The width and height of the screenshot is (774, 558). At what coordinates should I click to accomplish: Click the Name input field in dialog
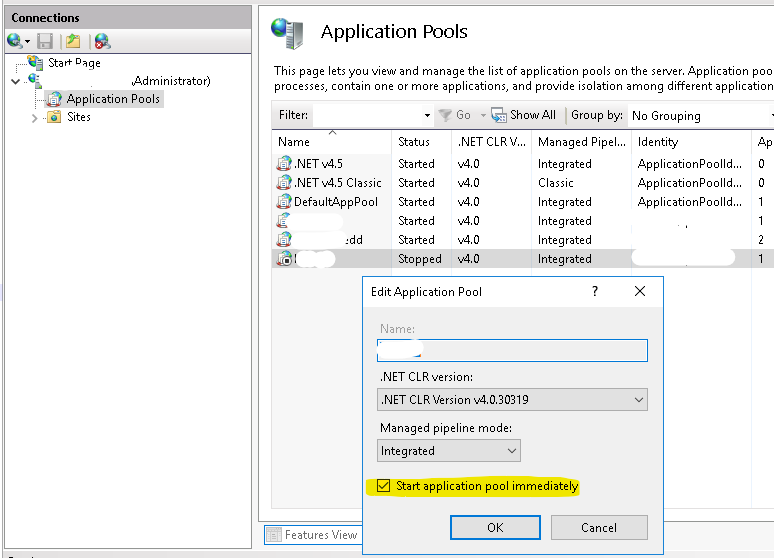pos(512,351)
